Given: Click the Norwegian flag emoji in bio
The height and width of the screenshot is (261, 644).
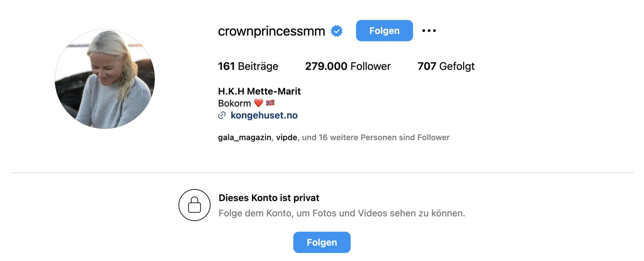Looking at the screenshot, I should coord(270,103).
